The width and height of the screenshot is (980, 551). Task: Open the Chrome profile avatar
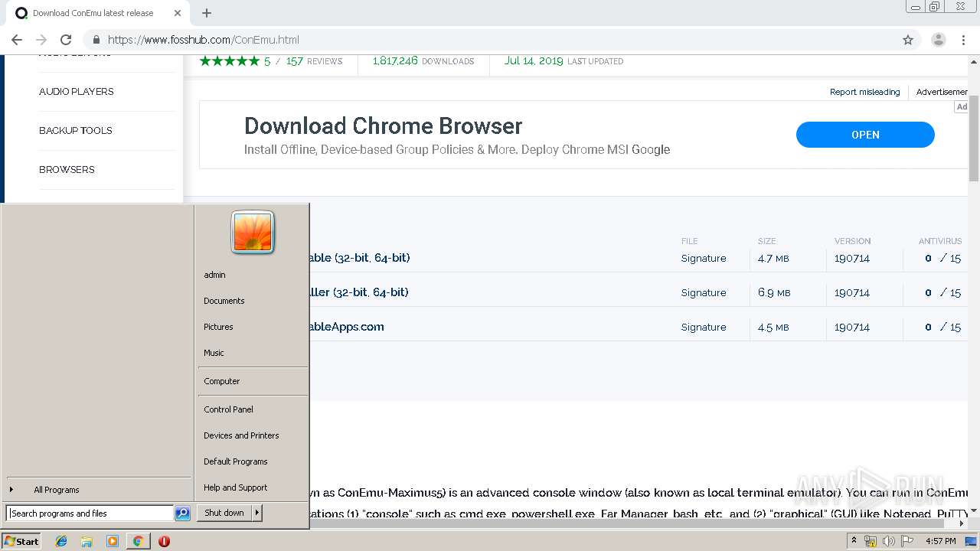click(x=939, y=40)
